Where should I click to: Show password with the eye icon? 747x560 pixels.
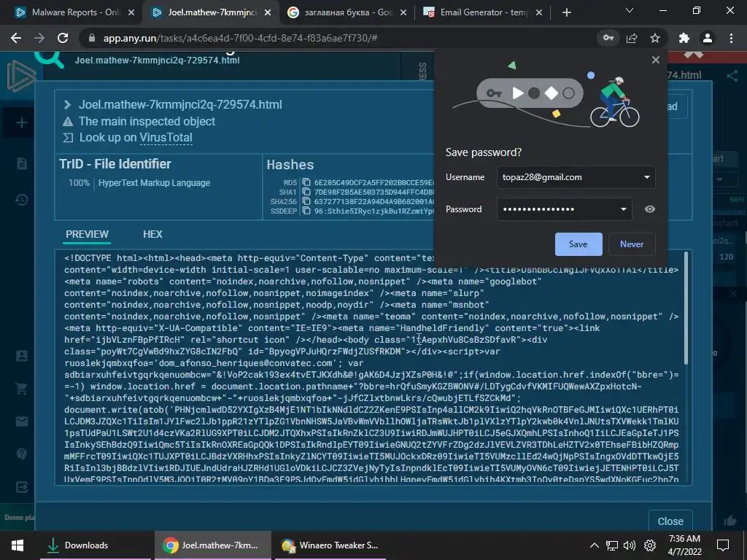pos(650,209)
